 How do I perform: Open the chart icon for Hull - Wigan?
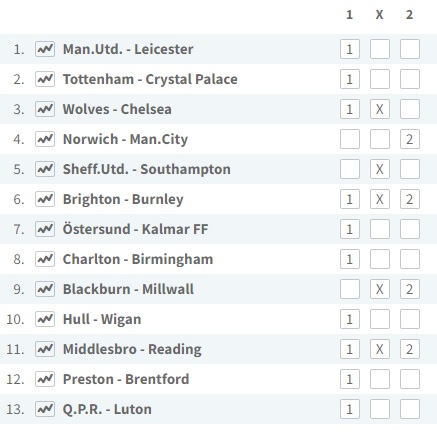pyautogui.click(x=45, y=319)
